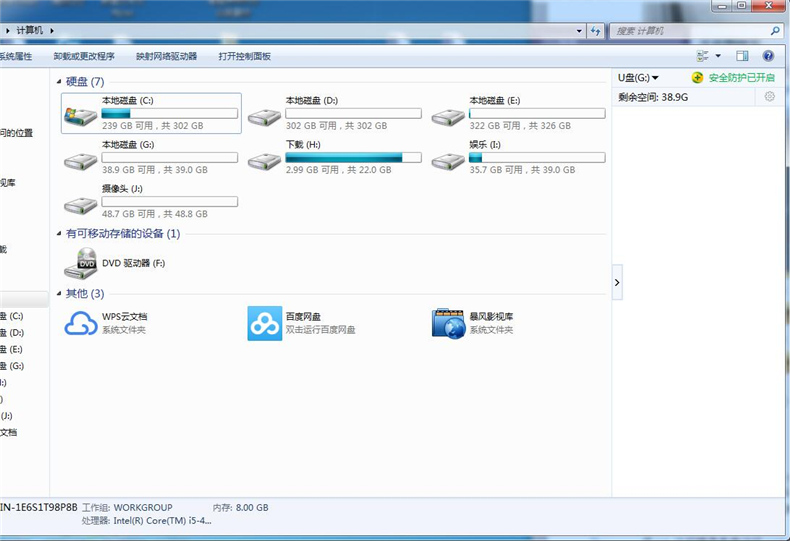The height and width of the screenshot is (541, 790).
Task: Launch 百度网盘 icon
Action: 265,323
